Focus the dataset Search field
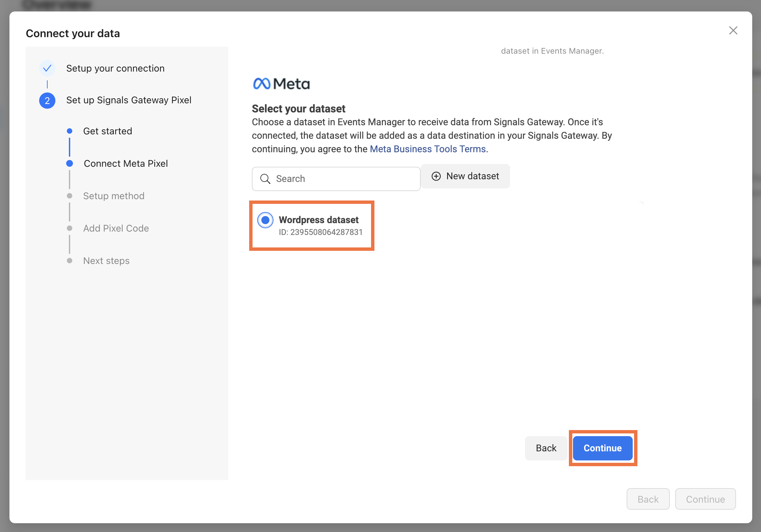Screen dimensions: 761x532 [336, 179]
